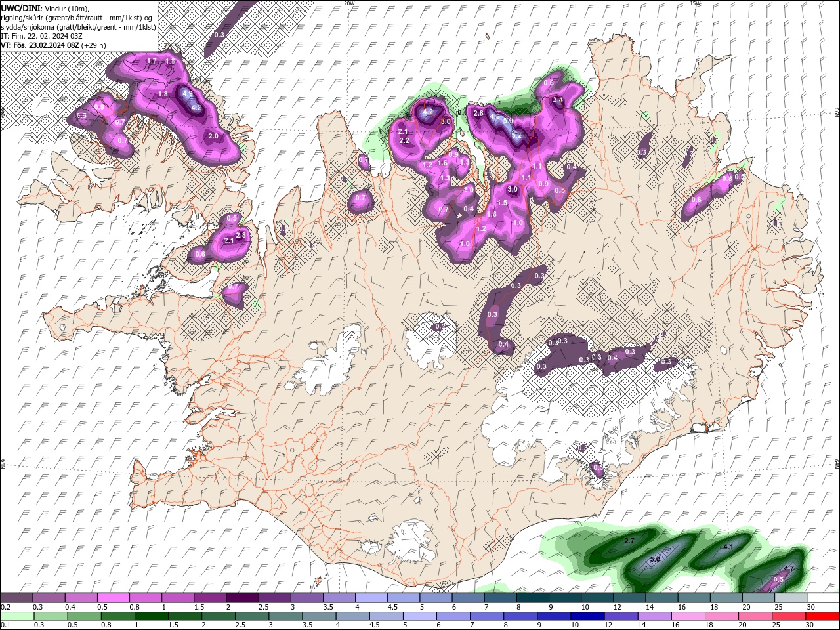
Task: Click the 5.0 rain value offshore
Action: coord(654,560)
